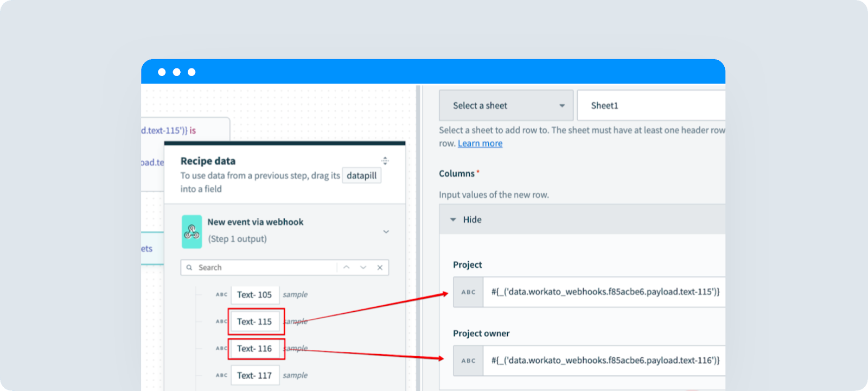Click the datapill example chip
The height and width of the screenshot is (391, 868).
point(361,175)
